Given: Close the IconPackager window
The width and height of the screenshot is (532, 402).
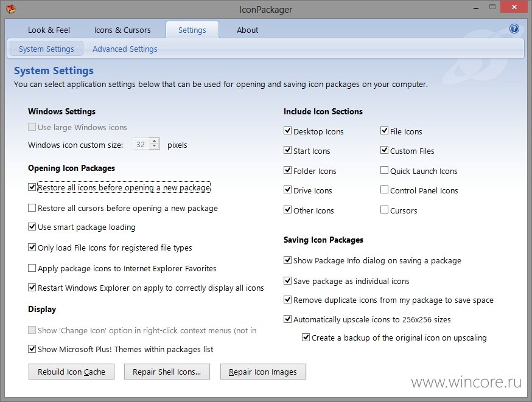Looking at the screenshot, I should pos(514,7).
